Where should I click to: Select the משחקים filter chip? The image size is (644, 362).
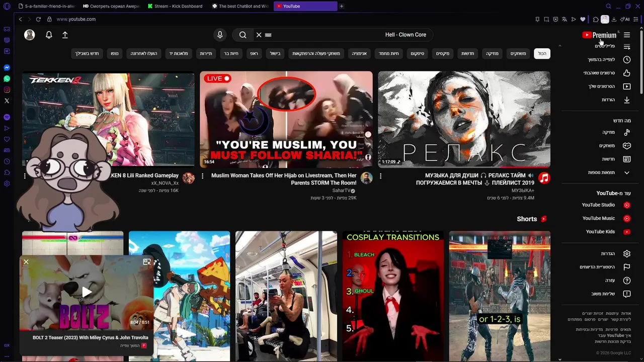pyautogui.click(x=518, y=53)
